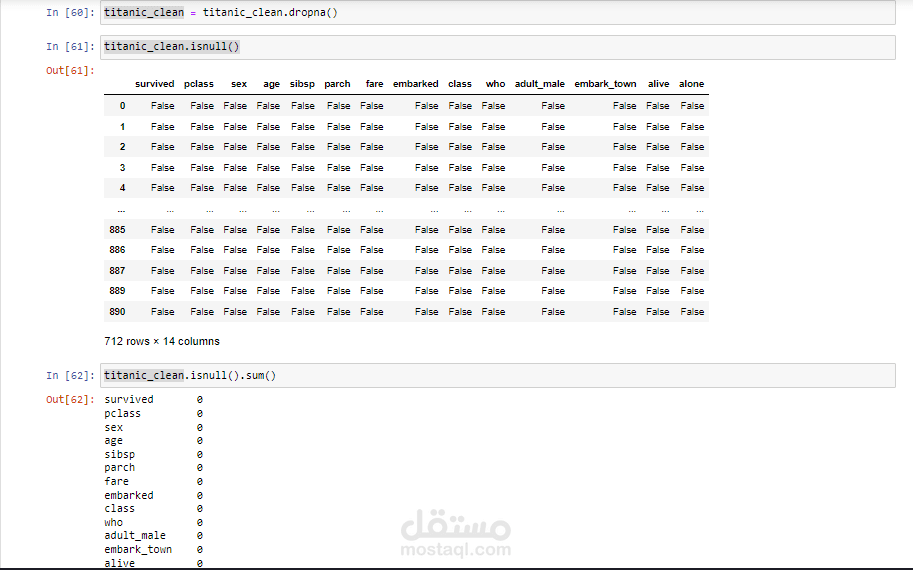
Task: Click the Out[62] output prompt
Action: pyautogui.click(x=70, y=399)
